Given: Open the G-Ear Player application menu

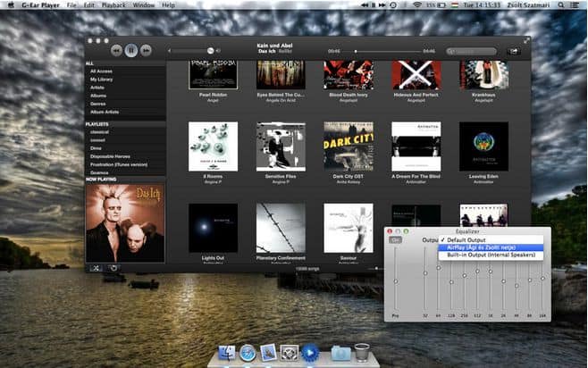Looking at the screenshot, I should (40, 4).
